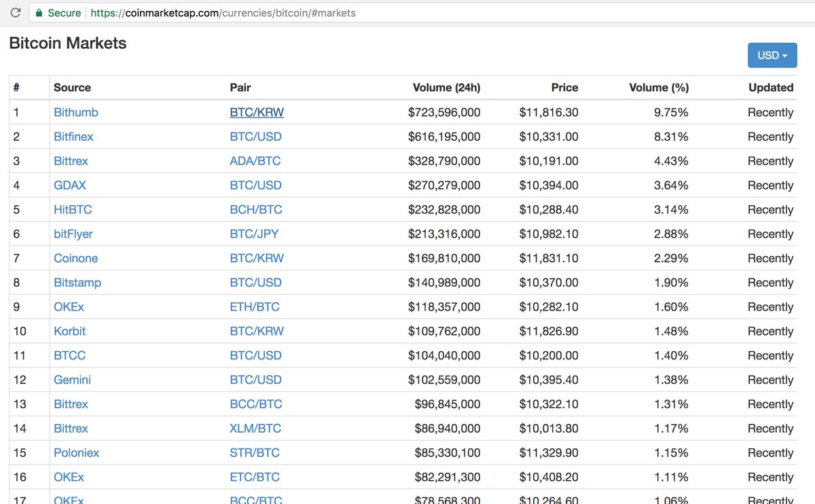Open Bitfinex's BTC/USD pair link
815x504 pixels.
(x=255, y=137)
